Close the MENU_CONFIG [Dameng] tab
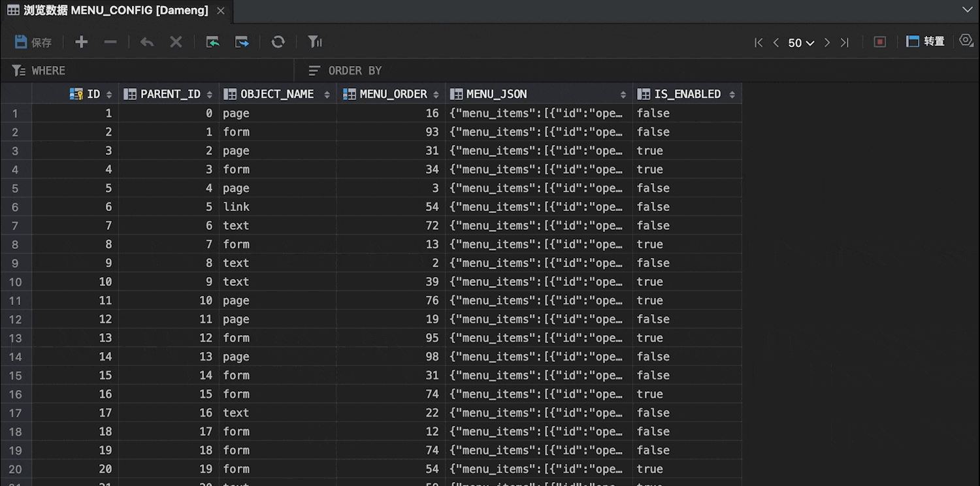 coord(221,11)
